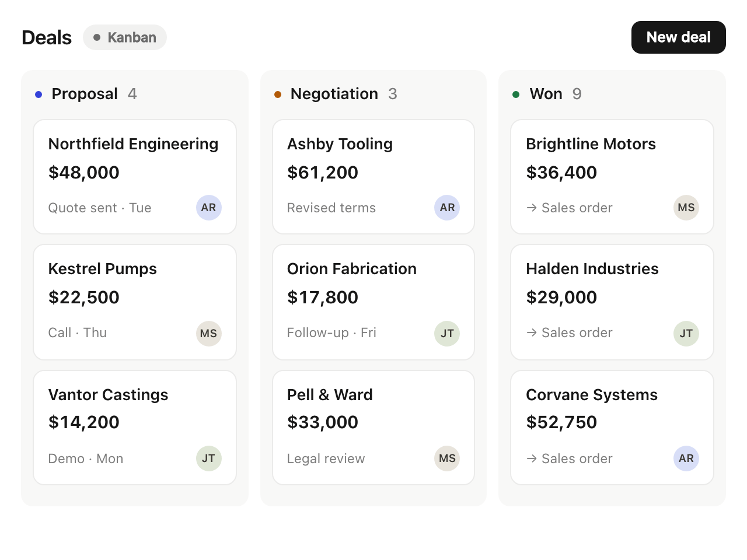Click the Pell & Ward title
Viewport: 747px width, 560px height.
(330, 395)
